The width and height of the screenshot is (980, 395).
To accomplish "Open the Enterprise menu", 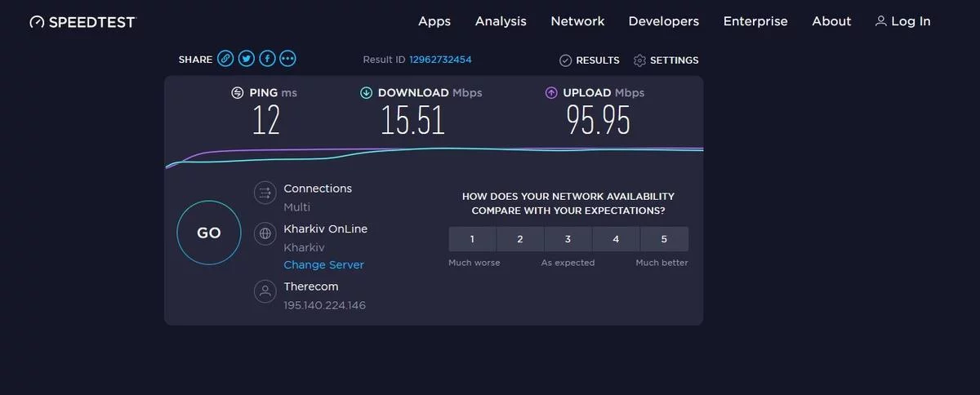I will click(x=755, y=21).
